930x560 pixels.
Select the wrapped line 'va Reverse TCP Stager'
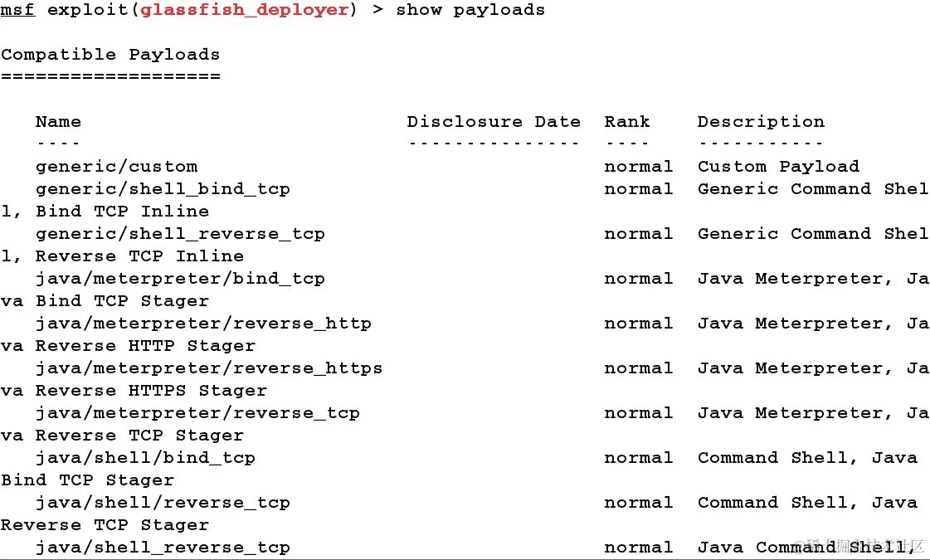(122, 436)
